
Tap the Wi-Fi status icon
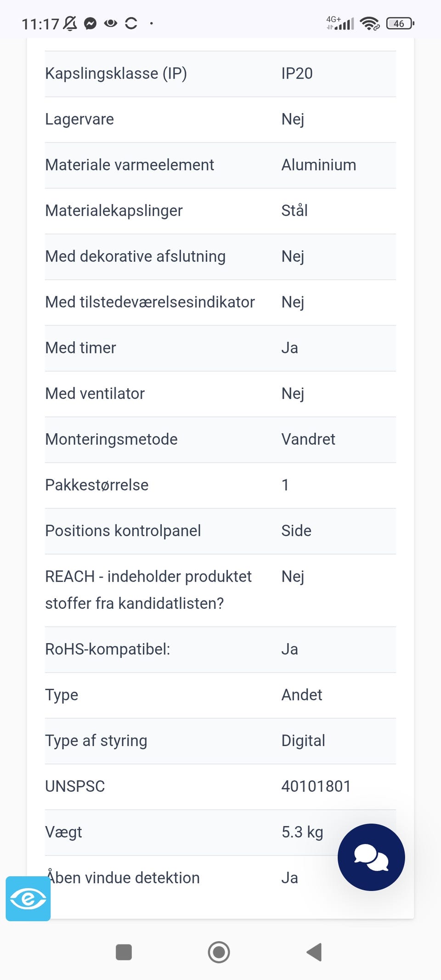[369, 23]
